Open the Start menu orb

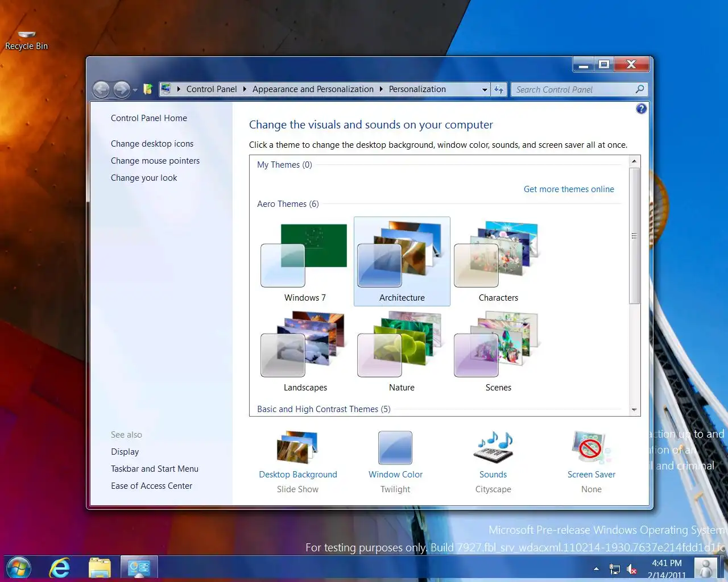tap(19, 568)
